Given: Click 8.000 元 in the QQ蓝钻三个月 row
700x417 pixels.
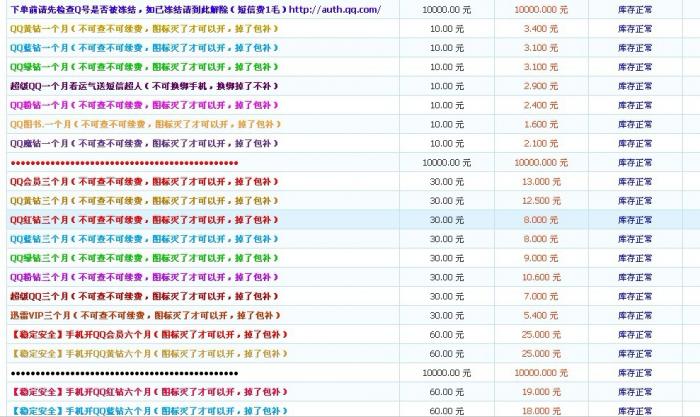Looking at the screenshot, I should [x=541, y=239].
